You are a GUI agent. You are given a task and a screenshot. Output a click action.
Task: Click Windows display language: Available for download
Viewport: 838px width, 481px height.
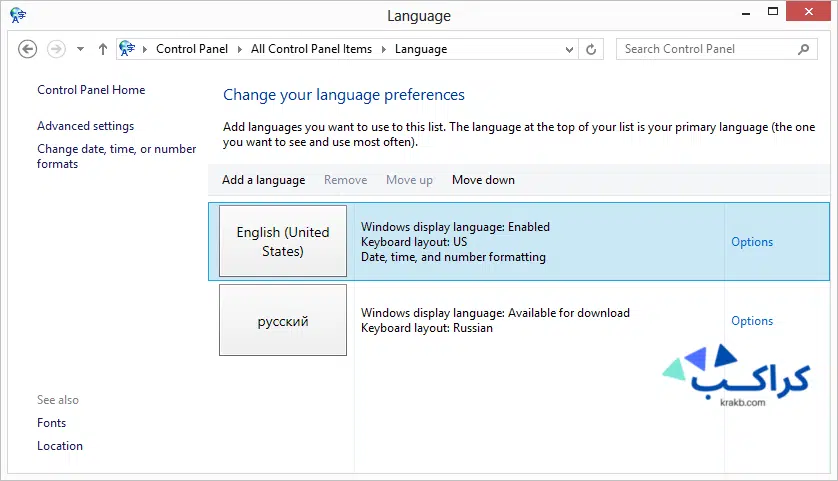point(495,313)
